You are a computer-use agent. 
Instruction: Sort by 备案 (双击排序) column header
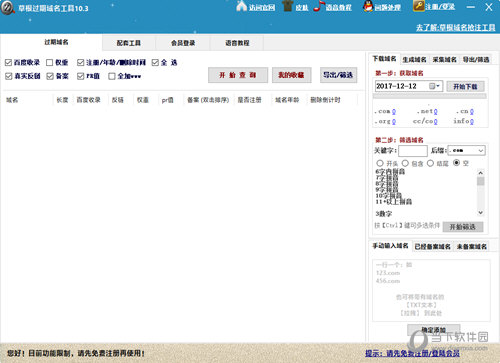point(208,100)
